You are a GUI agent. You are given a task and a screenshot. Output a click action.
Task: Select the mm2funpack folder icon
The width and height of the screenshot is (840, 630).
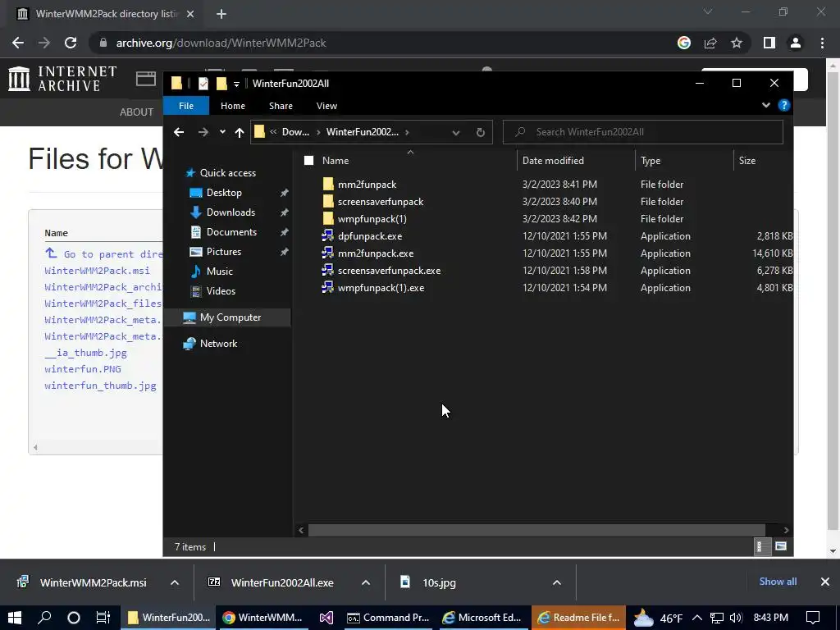click(x=328, y=185)
